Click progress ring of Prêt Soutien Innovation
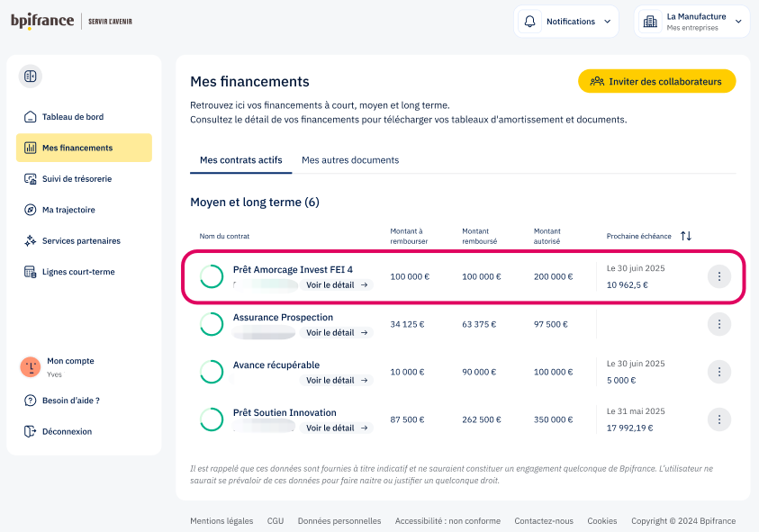 pyautogui.click(x=212, y=419)
